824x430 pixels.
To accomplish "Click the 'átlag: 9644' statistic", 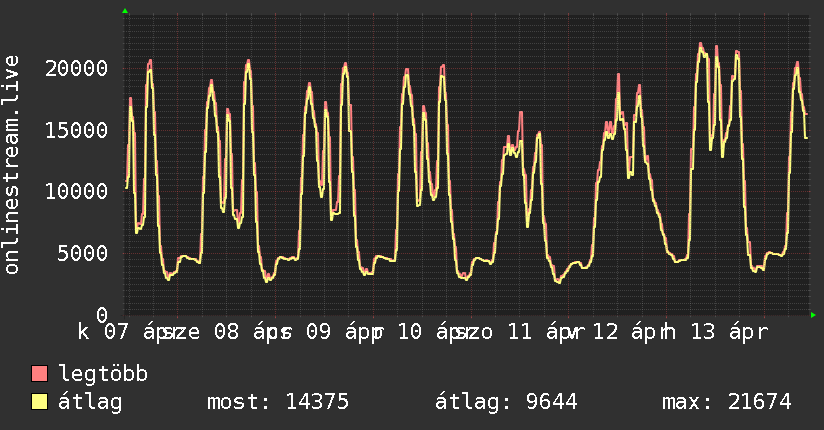I will [506, 402].
